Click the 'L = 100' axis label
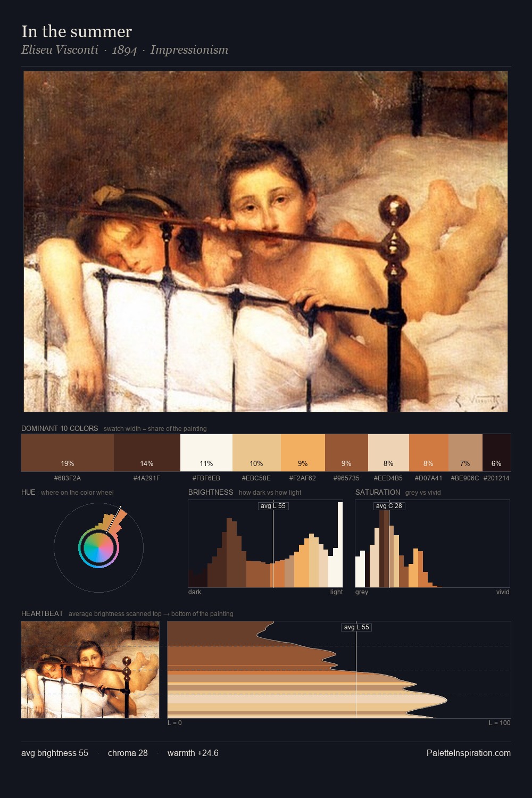 pyautogui.click(x=500, y=723)
